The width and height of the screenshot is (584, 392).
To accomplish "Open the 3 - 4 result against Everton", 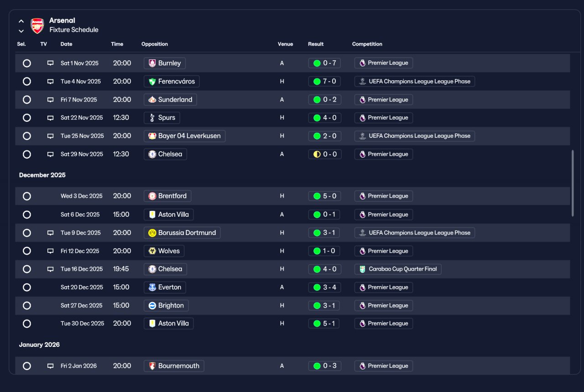I will pyautogui.click(x=325, y=287).
